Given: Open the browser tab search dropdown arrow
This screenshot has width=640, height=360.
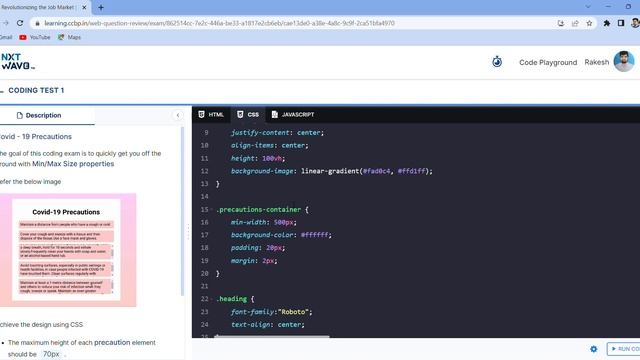Looking at the screenshot, I should 588,7.
